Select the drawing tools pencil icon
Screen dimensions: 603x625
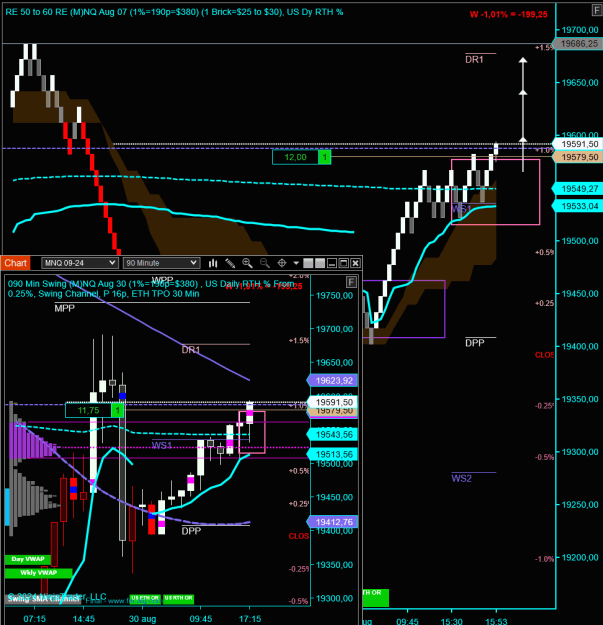point(230,263)
